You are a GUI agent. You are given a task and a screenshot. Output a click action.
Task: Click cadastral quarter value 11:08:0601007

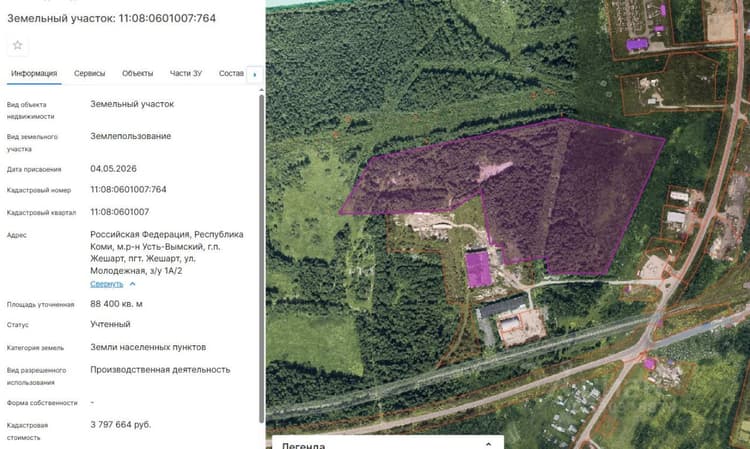(x=120, y=212)
